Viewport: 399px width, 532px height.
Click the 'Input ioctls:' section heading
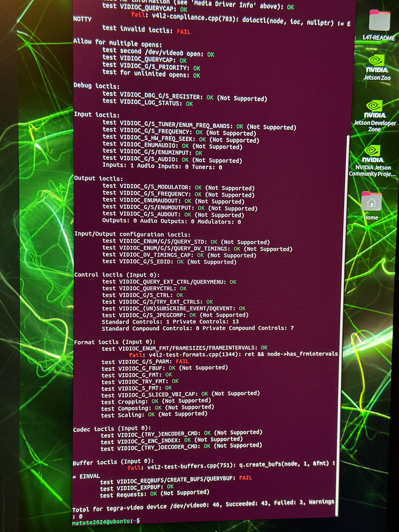(96, 115)
